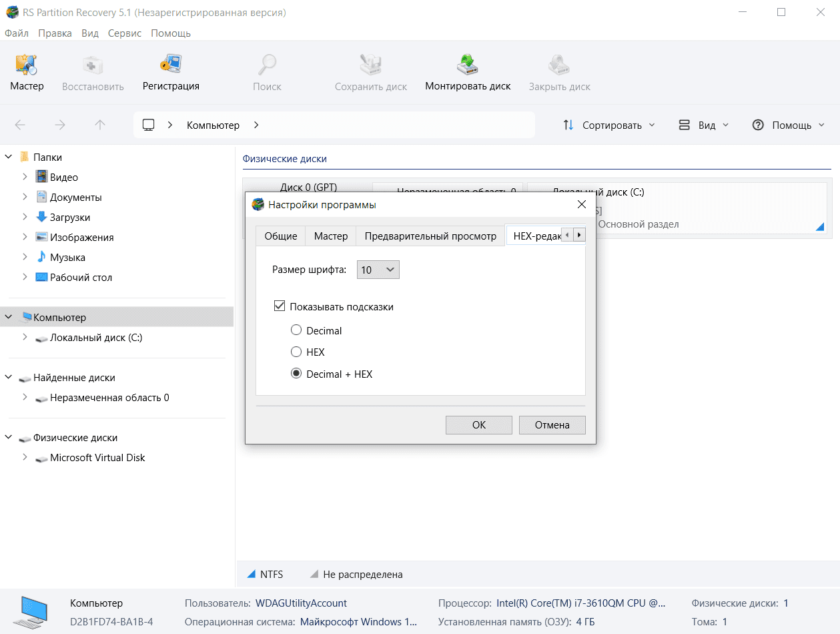Select the Decimal + HEX radio button
Image resolution: width=840 pixels, height=634 pixels.
tap(296, 374)
